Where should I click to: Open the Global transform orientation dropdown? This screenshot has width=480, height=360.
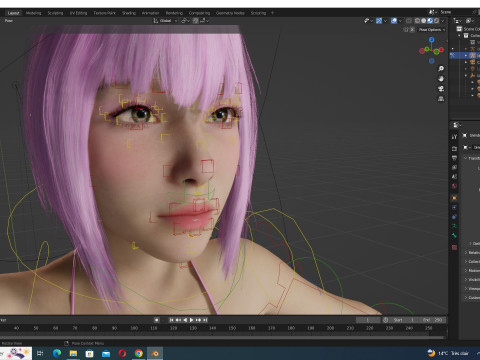coord(165,21)
